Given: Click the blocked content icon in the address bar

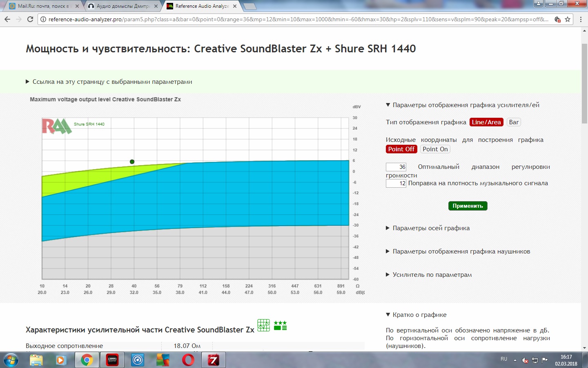Looking at the screenshot, I should click(x=557, y=19).
